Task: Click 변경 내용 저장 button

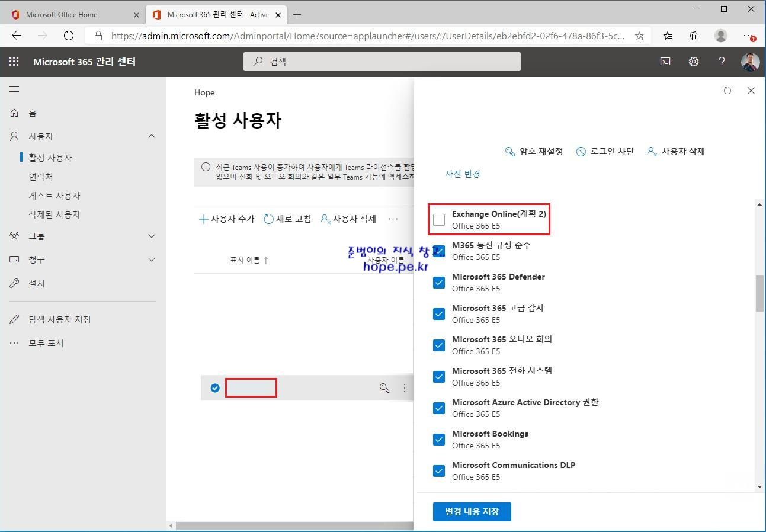Action: click(472, 511)
